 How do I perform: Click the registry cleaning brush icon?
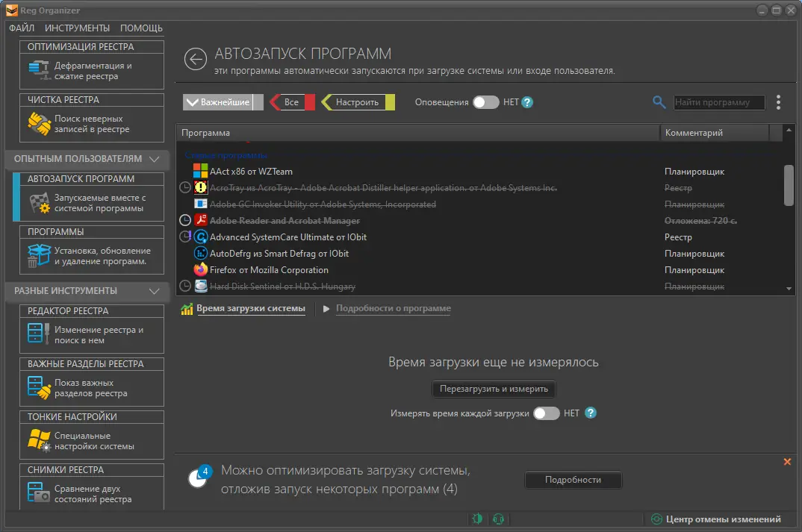(39, 124)
